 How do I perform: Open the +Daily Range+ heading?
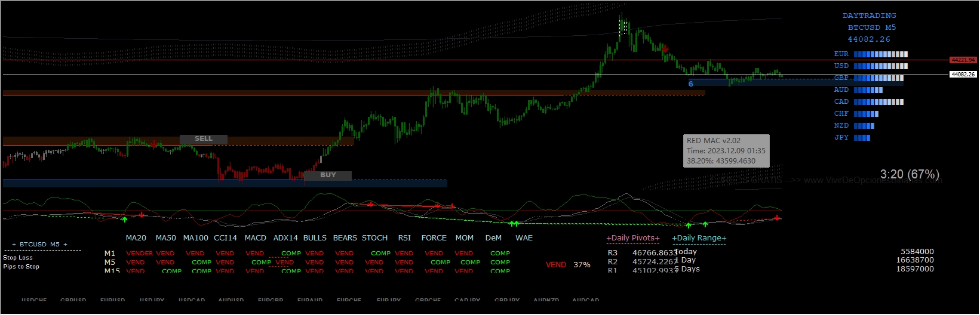click(699, 238)
